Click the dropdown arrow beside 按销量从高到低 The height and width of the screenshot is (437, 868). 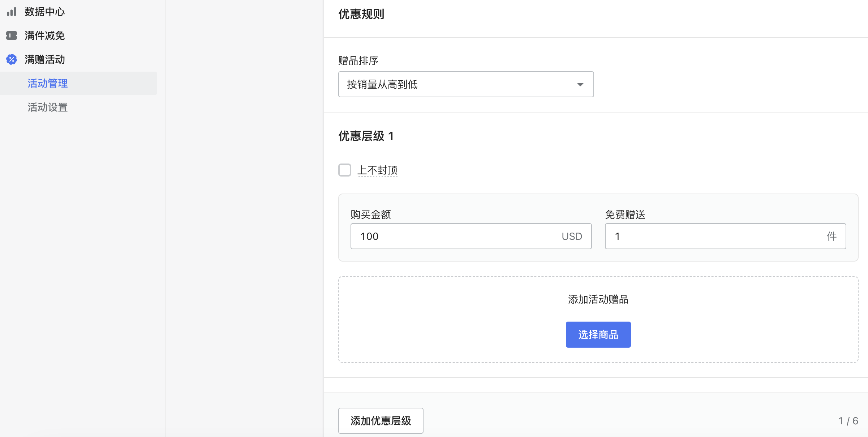click(580, 84)
